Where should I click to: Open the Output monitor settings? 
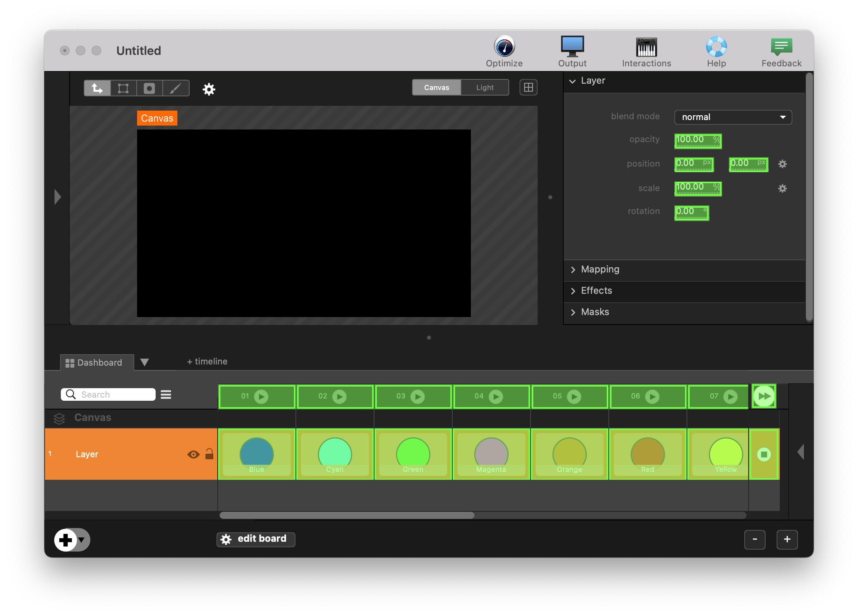coord(572,47)
